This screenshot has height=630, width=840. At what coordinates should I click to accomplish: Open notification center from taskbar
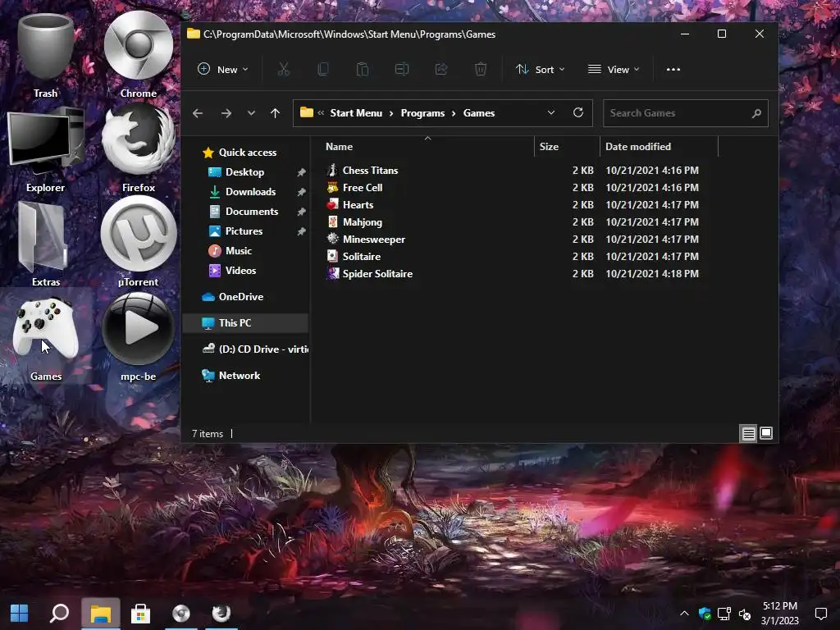[820, 613]
